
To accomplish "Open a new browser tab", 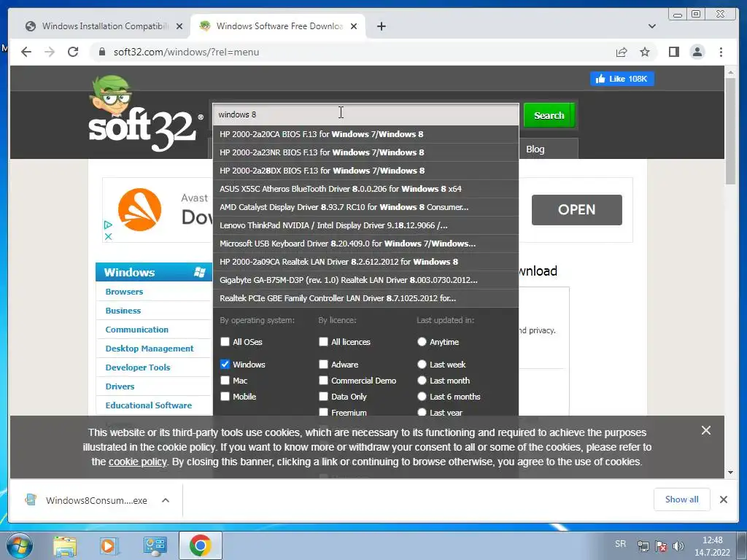I will [381, 26].
